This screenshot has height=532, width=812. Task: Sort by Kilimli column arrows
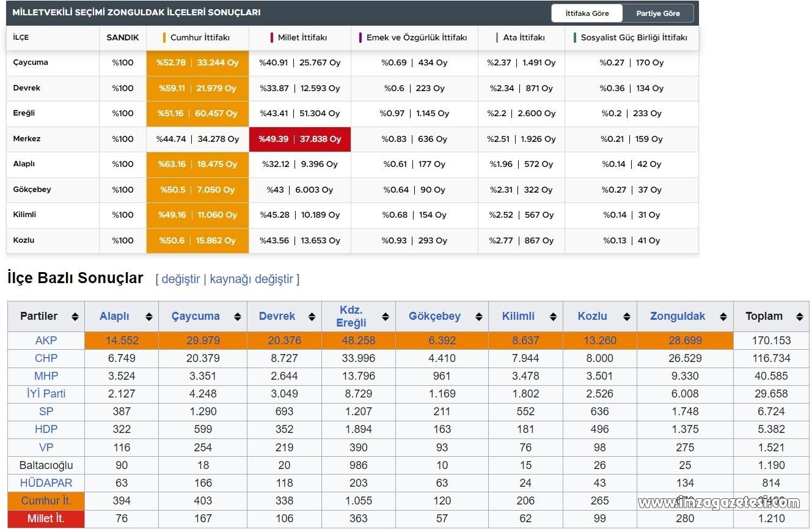coord(553,317)
